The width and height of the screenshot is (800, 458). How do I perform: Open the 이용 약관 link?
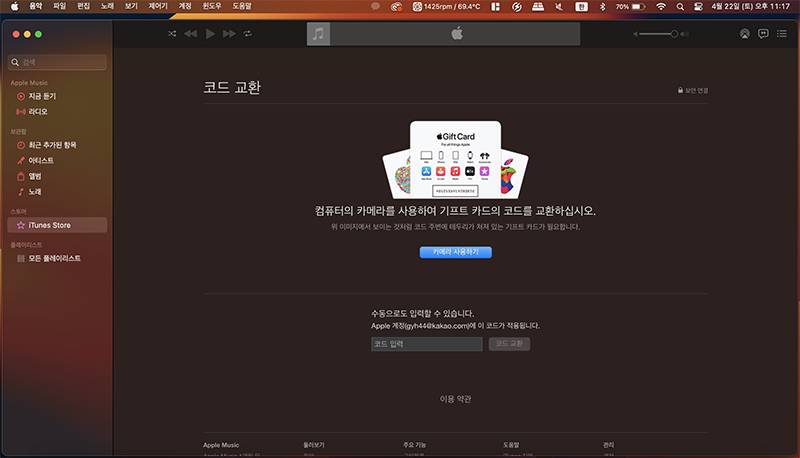point(456,399)
